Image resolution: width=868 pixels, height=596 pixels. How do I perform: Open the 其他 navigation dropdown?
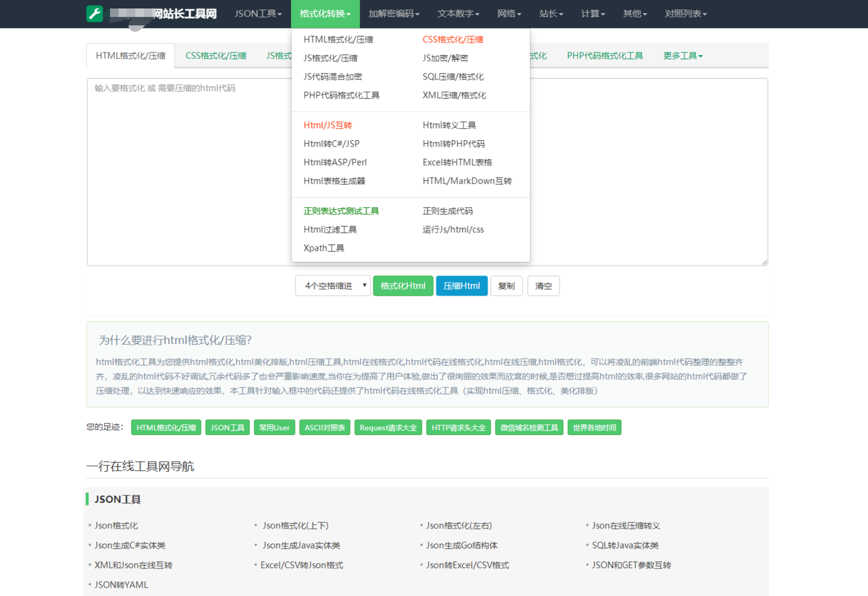tap(635, 14)
